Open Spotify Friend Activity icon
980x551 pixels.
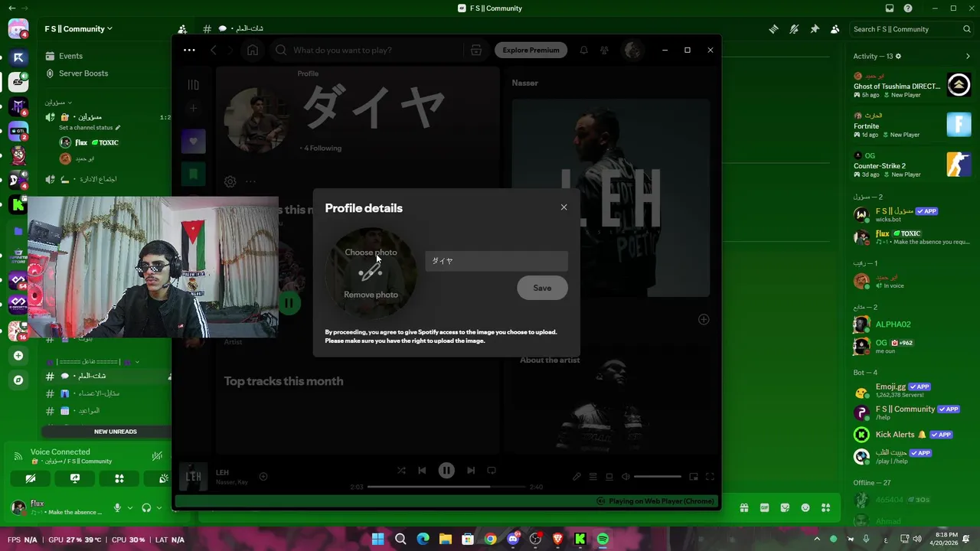pyautogui.click(x=604, y=51)
